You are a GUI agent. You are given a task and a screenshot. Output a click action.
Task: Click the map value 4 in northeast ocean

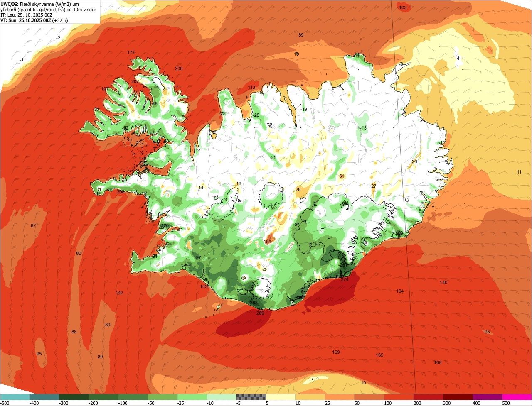click(x=458, y=58)
